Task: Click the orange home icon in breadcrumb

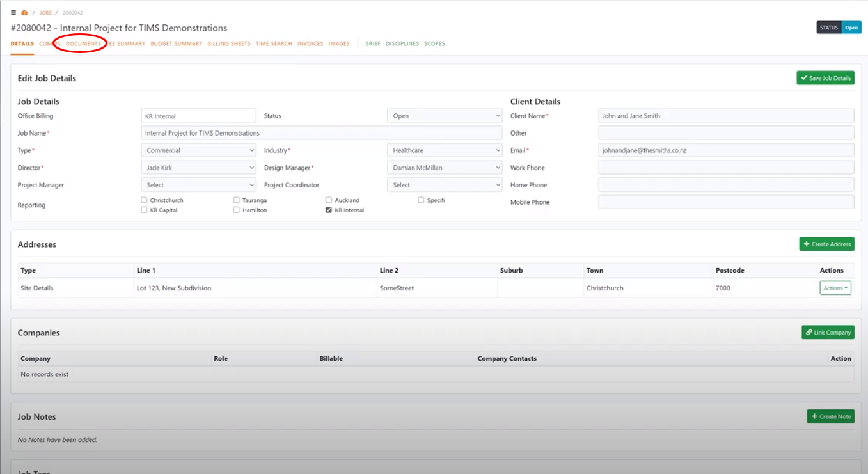Action: 24,12
